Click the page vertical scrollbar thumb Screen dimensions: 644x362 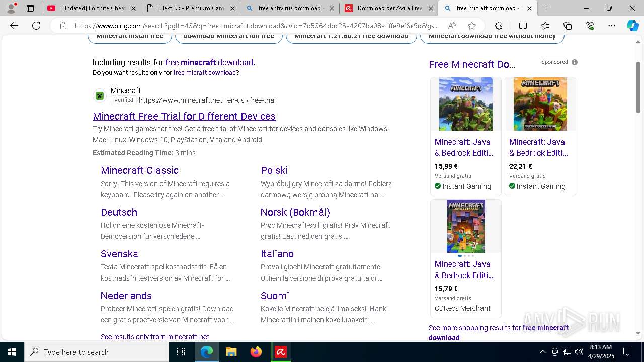pos(638,88)
